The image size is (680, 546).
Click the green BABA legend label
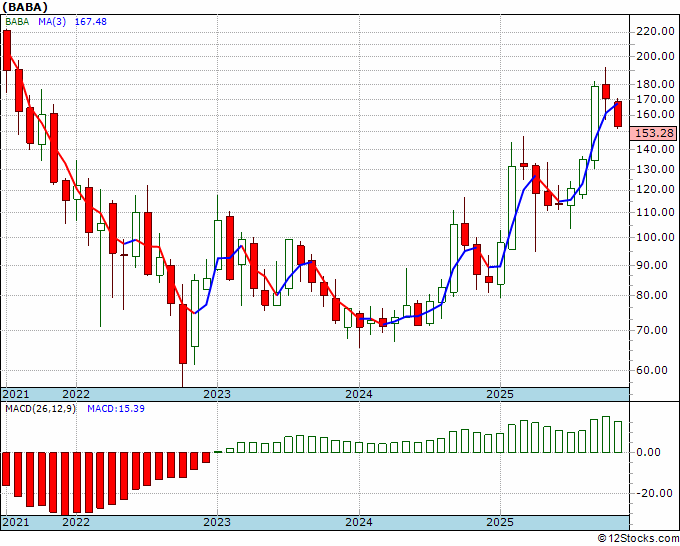[x=17, y=22]
